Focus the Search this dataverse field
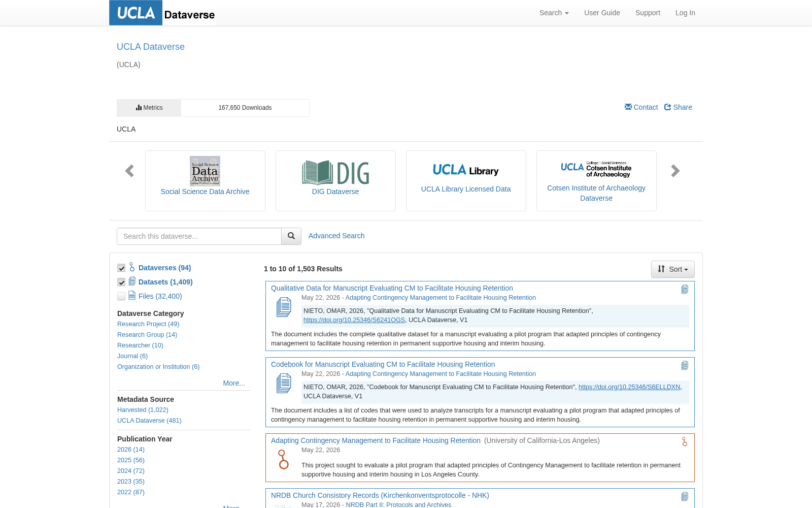The image size is (812, 508). click(199, 236)
